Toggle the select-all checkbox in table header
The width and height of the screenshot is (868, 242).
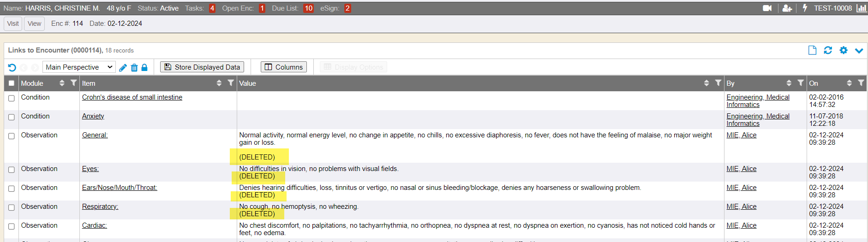click(x=12, y=83)
